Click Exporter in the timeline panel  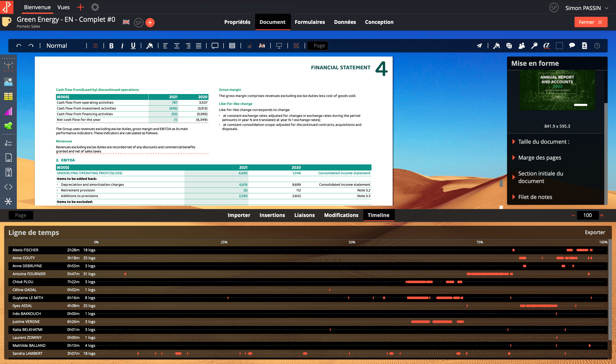tap(595, 232)
